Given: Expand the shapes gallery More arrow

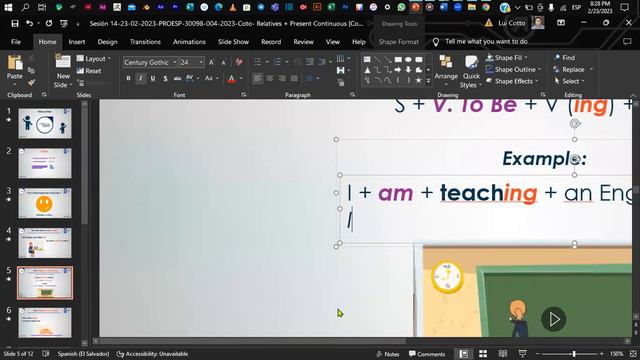Looking at the screenshot, I should [428, 81].
